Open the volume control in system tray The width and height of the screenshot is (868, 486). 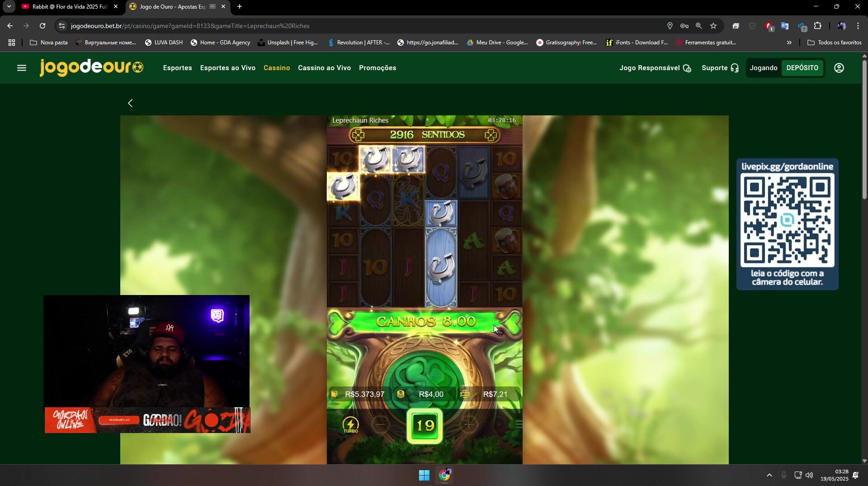[809, 475]
